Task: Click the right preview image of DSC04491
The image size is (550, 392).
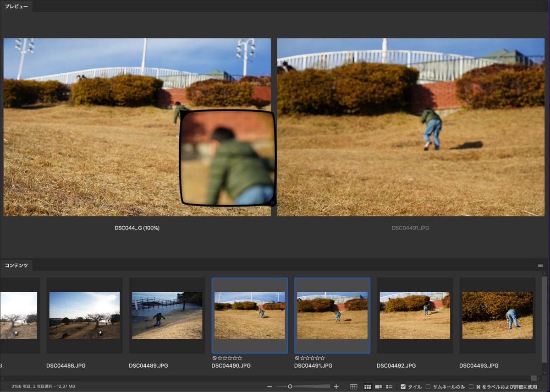Action: pos(411,127)
